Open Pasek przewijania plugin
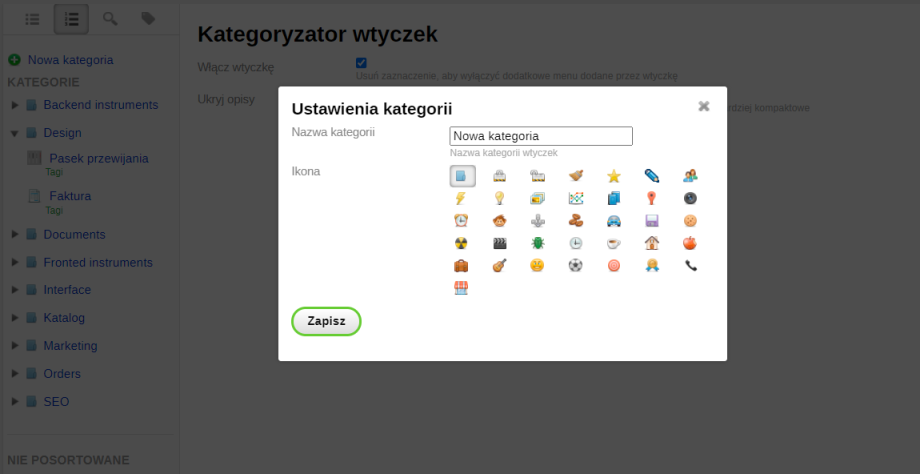 (x=99, y=158)
